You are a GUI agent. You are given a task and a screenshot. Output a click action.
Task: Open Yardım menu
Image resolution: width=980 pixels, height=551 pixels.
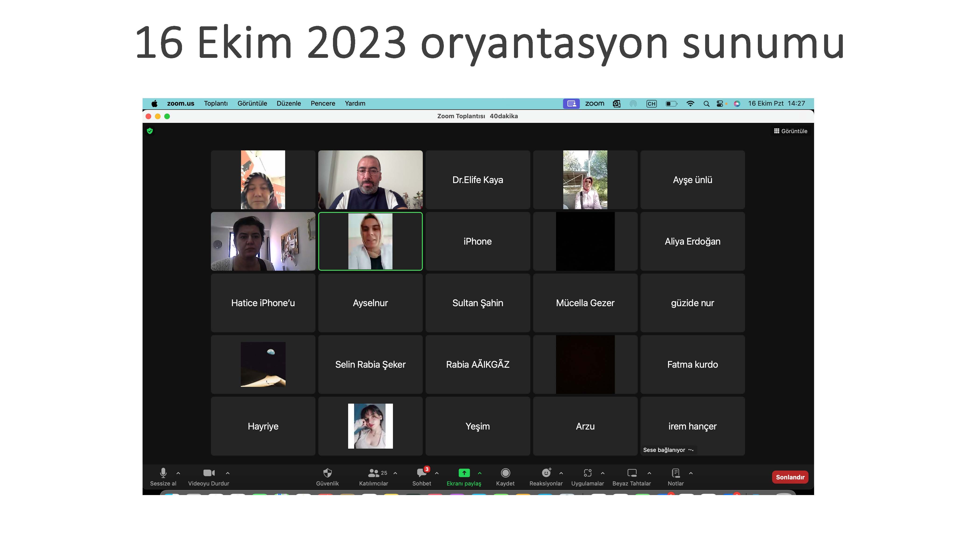[355, 104]
